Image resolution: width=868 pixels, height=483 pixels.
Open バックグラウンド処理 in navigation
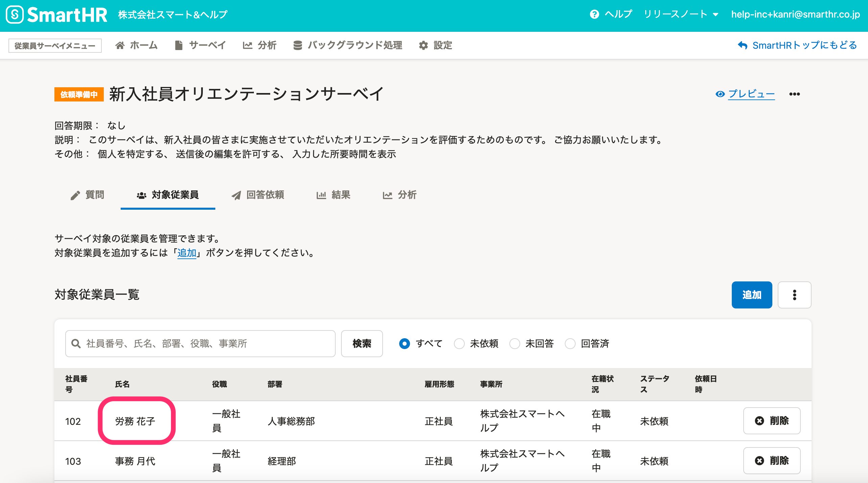[347, 45]
